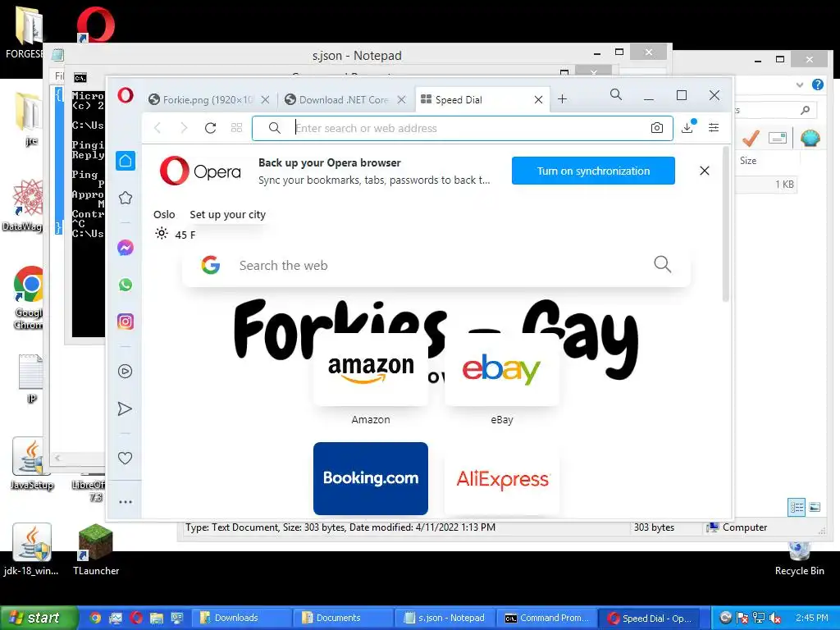Screen dimensions: 840x630
Task: Open a new tab with plus button
Action: [562, 99]
